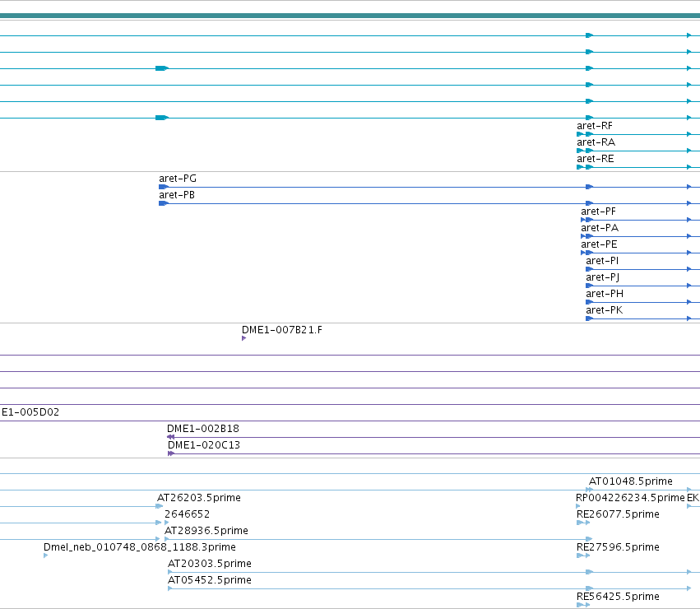This screenshot has height=609, width=700.
Task: Click the purple arrow under DME1-007B21.F
Action: [243, 338]
